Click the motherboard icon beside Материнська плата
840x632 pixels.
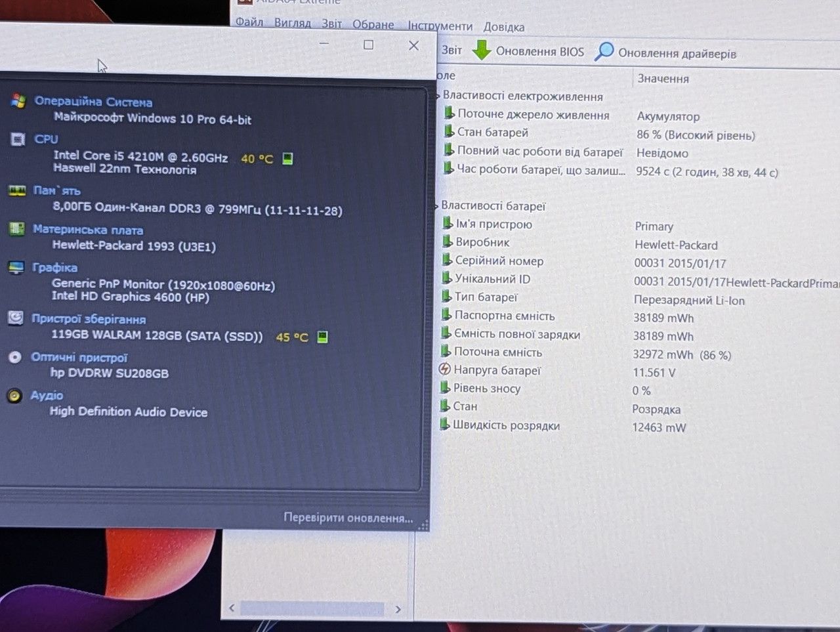click(x=16, y=229)
